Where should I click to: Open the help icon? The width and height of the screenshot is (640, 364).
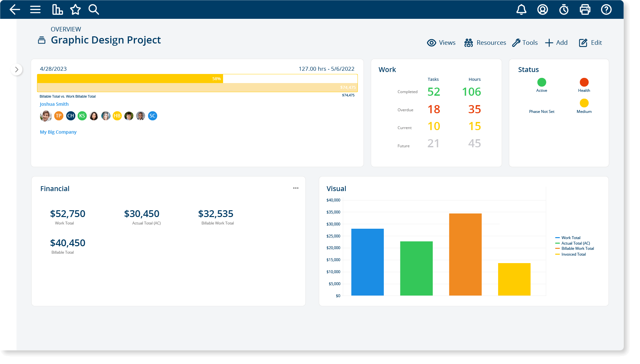tap(606, 10)
